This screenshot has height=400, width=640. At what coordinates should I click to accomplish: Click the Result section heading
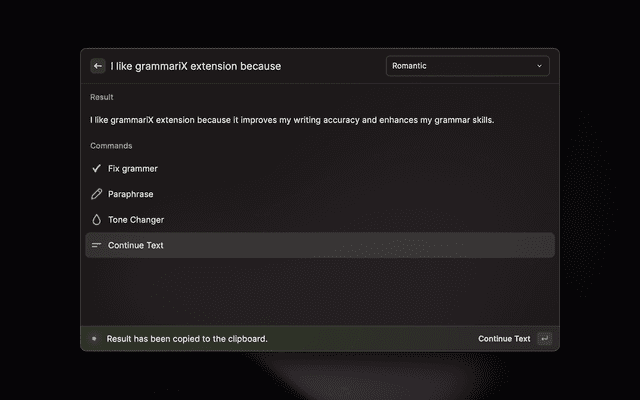click(x=101, y=97)
